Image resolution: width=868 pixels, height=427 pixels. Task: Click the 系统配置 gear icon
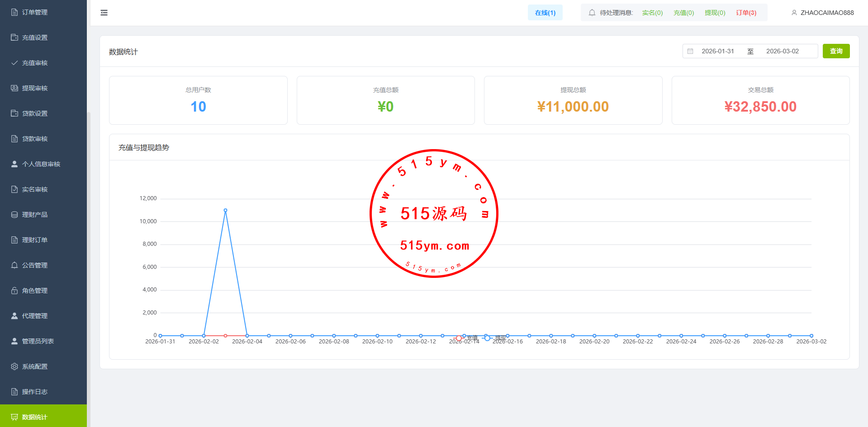14,366
